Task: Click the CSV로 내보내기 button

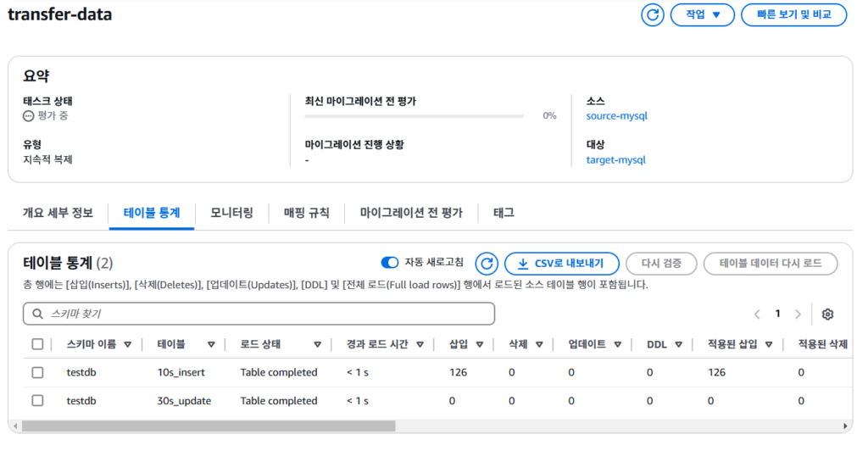Action: pos(561,264)
